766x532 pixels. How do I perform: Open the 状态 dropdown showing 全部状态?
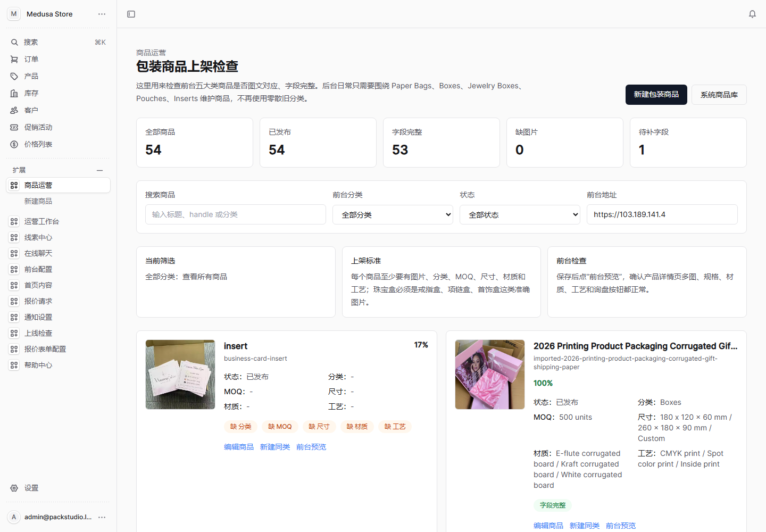(520, 214)
